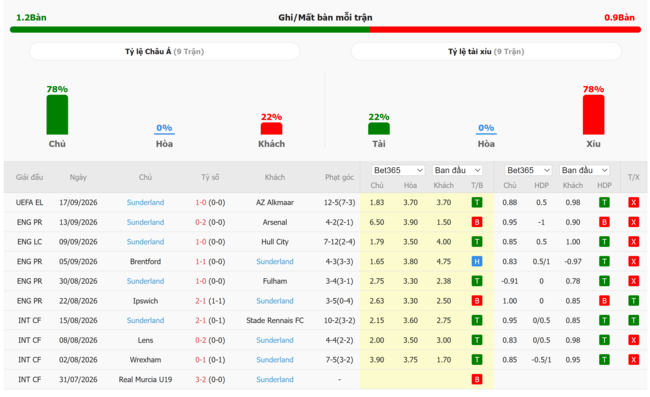Open the second Ban đầu odds dropdown
This screenshot has height=397, width=650.
point(585,170)
